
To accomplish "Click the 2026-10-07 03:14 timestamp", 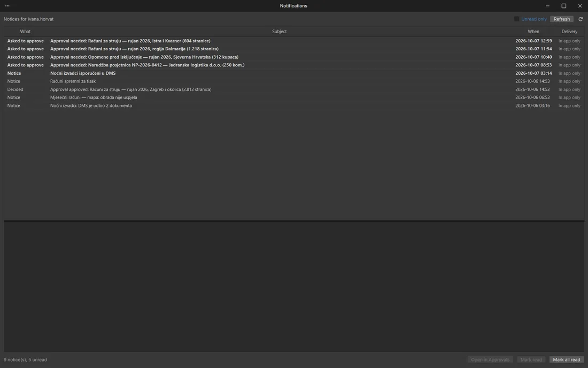I will point(533,73).
